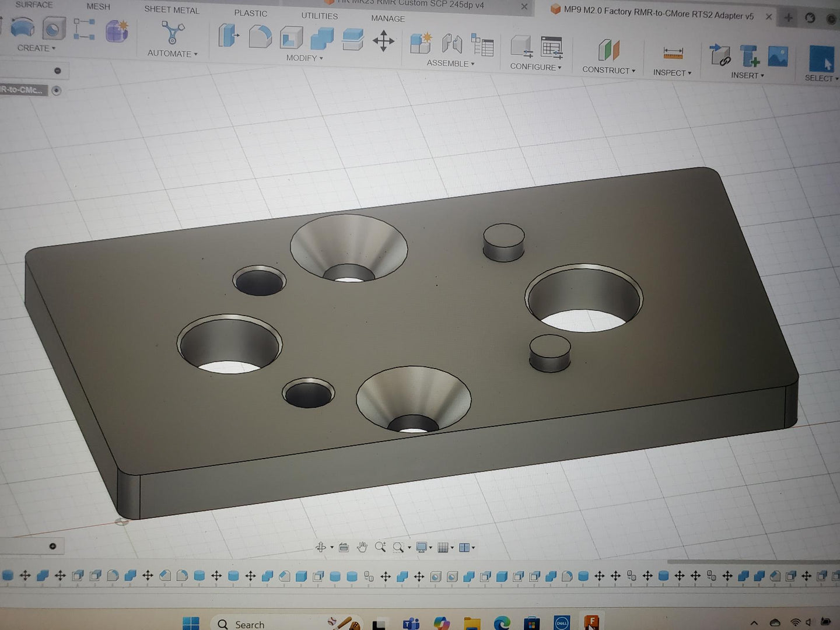
Task: Open the Orbit type dropdown arrow
Action: click(331, 548)
